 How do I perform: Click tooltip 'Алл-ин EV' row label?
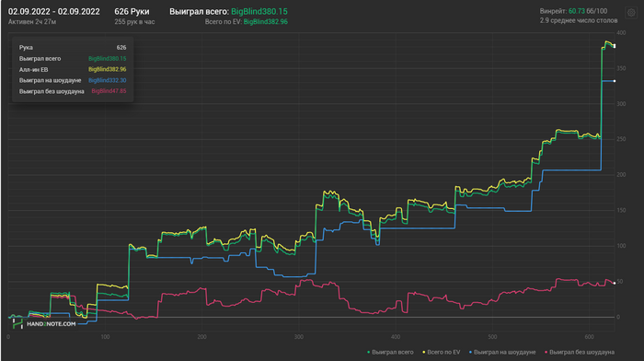coord(34,69)
